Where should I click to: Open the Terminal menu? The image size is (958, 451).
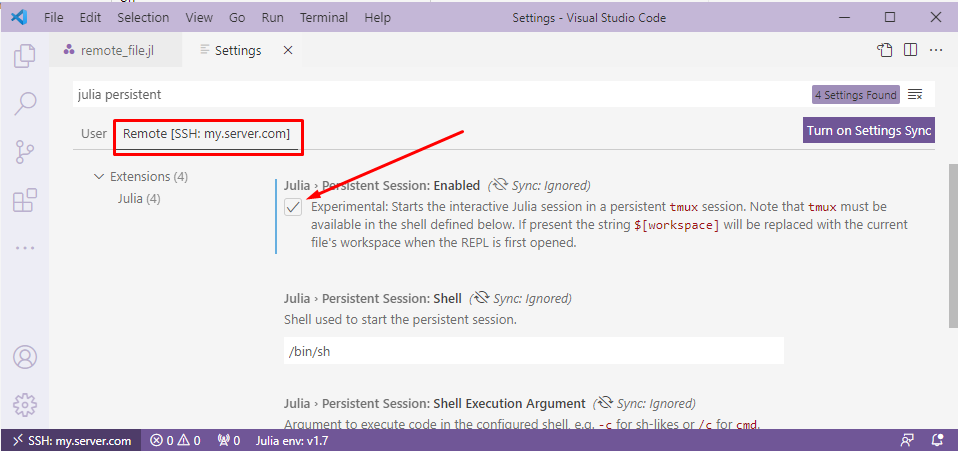pos(322,18)
